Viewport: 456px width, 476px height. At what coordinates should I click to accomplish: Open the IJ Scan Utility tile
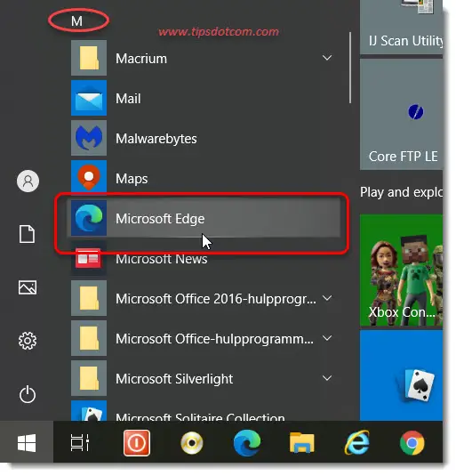tap(401, 27)
